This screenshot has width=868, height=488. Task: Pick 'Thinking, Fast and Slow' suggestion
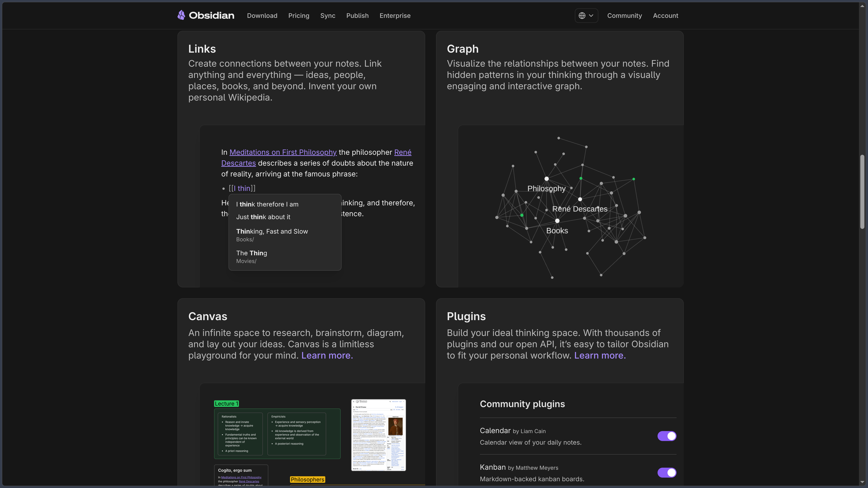click(285, 235)
